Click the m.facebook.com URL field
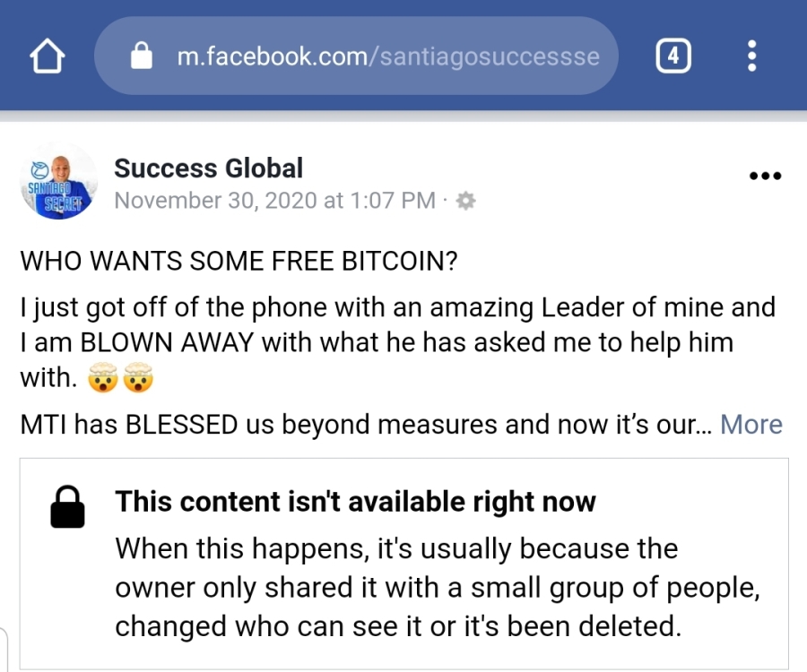807x672 pixels. (387, 58)
